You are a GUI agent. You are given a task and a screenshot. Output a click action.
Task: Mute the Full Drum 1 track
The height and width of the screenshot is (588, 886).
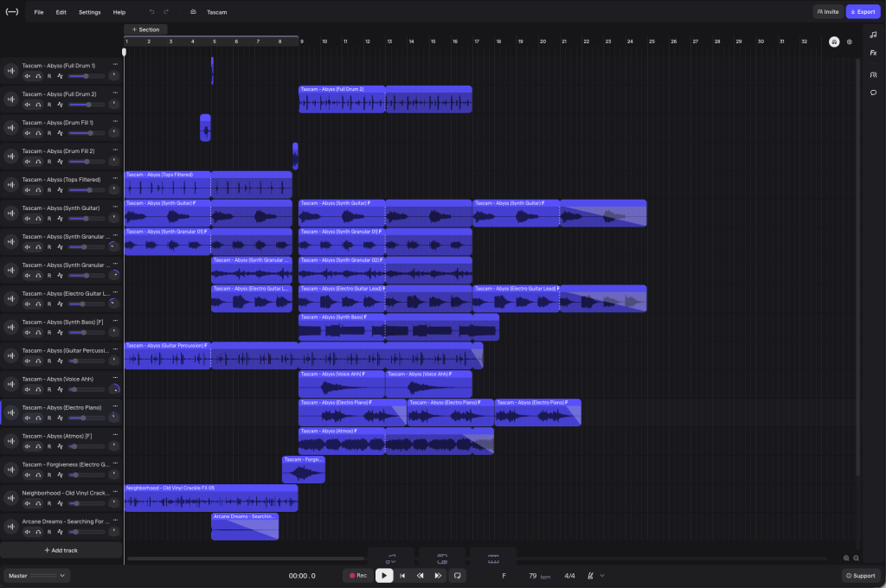point(27,76)
